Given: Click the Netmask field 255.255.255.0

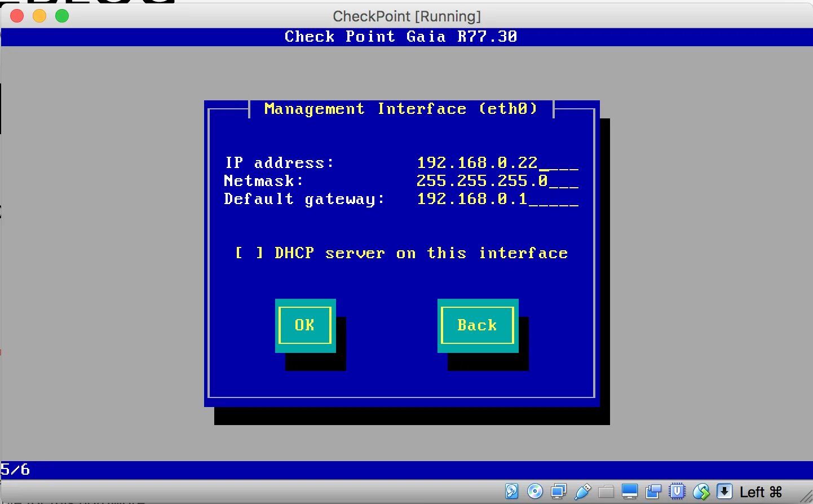Looking at the screenshot, I should click(498, 181).
